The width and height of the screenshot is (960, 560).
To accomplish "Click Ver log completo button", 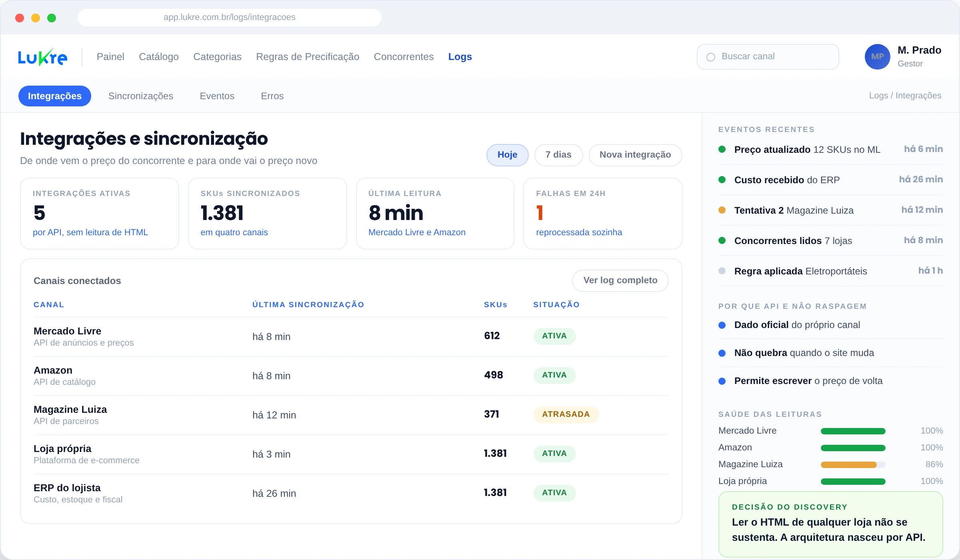I will [x=620, y=280].
